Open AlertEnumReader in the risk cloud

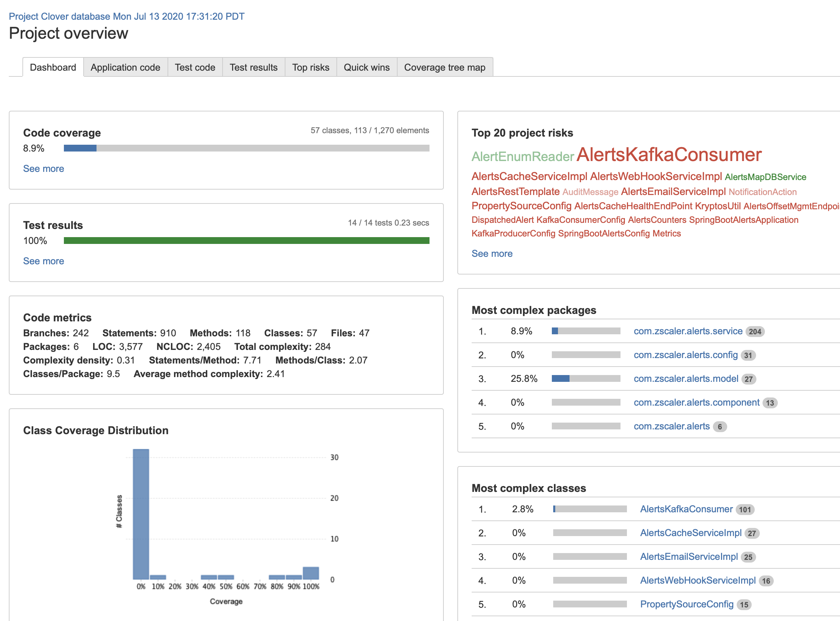[x=523, y=156]
